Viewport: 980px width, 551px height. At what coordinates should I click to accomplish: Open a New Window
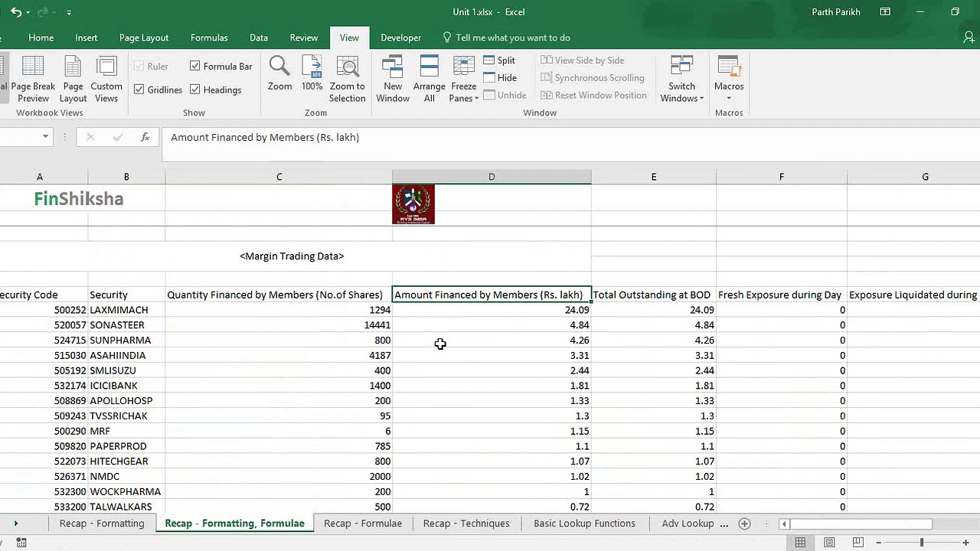(x=393, y=79)
